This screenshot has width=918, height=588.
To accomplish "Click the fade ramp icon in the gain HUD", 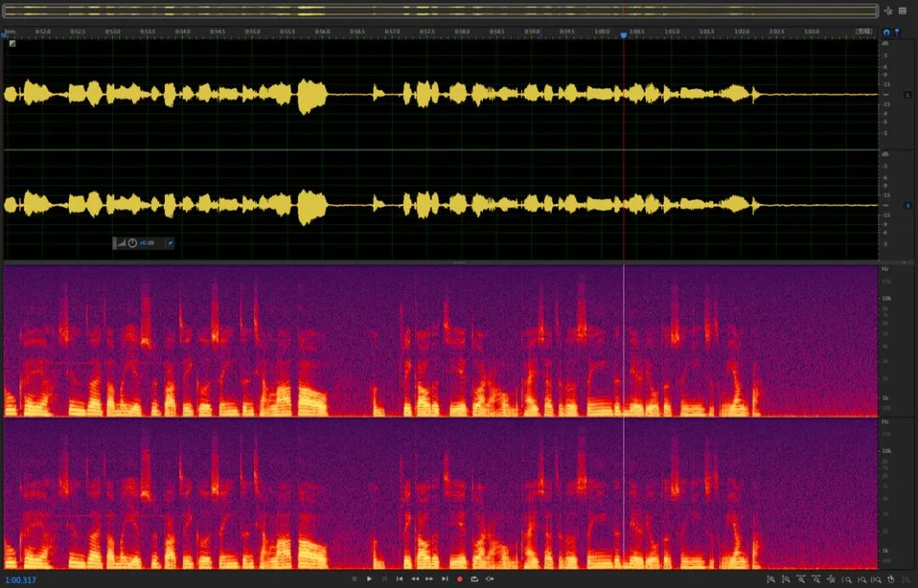I will point(122,243).
